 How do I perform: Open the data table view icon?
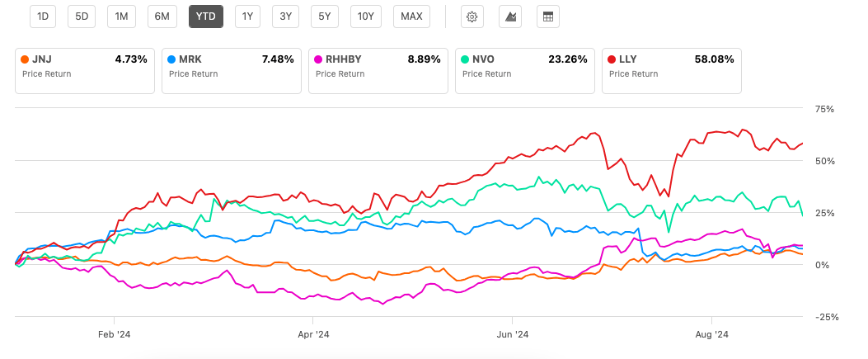547,17
